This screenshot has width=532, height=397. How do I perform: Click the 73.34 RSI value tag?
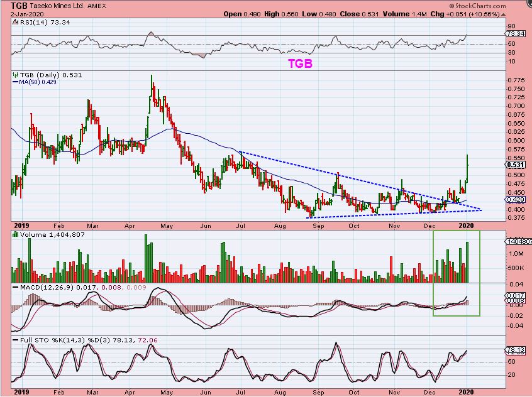click(516, 33)
